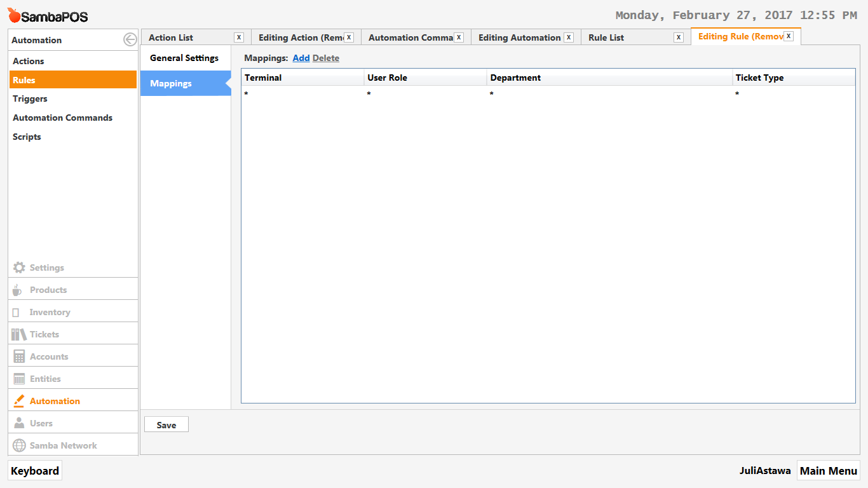Screen dimensions: 868x488
Task: Click the Tickets books icon
Action: tap(19, 334)
